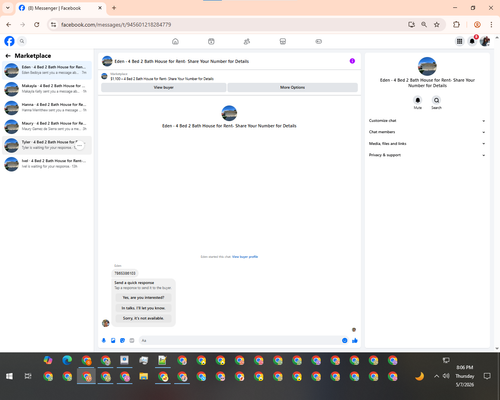Search in conversation with the Search icon

coord(436,100)
